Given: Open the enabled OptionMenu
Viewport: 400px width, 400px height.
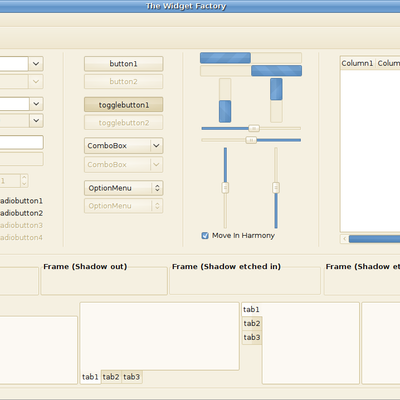Looking at the screenshot, I should pyautogui.click(x=123, y=188).
